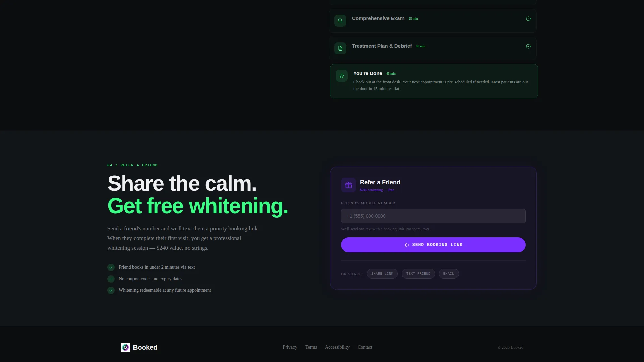Click the star icon next to You're Done
Viewport: 644px width, 362px height.
[x=341, y=76]
